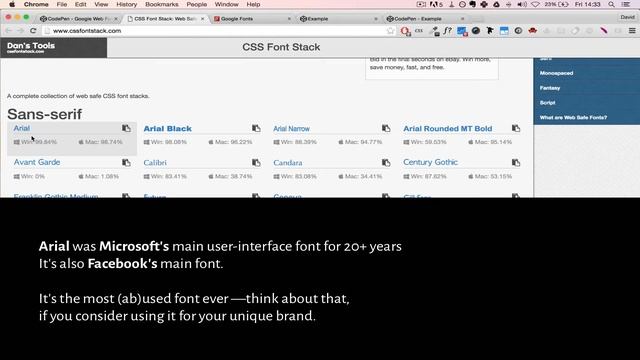Open the Century Gothic font link

(x=430, y=162)
